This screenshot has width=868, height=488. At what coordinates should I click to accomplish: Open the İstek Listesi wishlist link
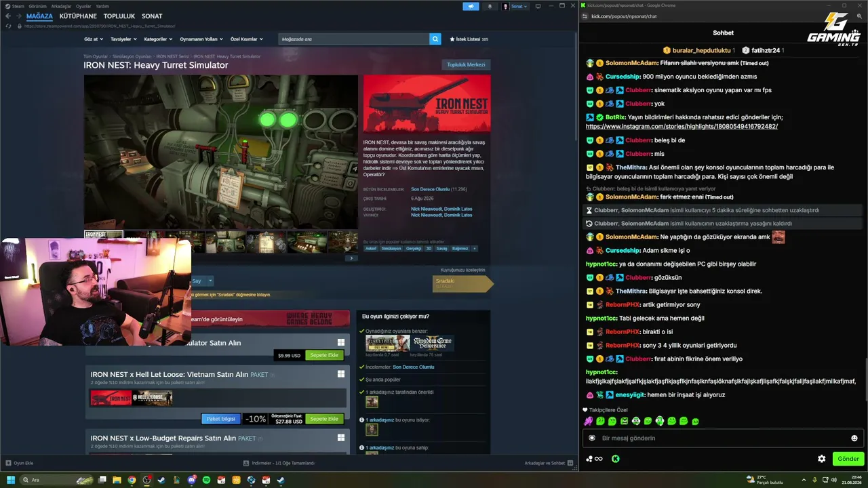click(469, 39)
